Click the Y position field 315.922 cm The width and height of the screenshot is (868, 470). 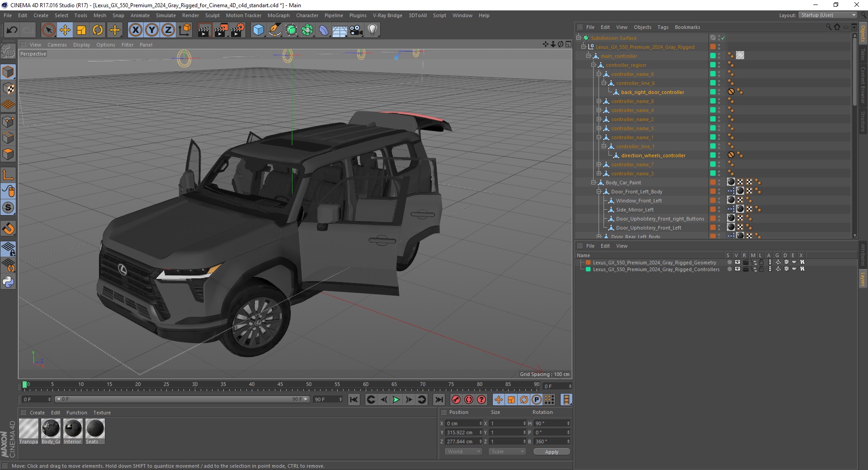(x=463, y=432)
